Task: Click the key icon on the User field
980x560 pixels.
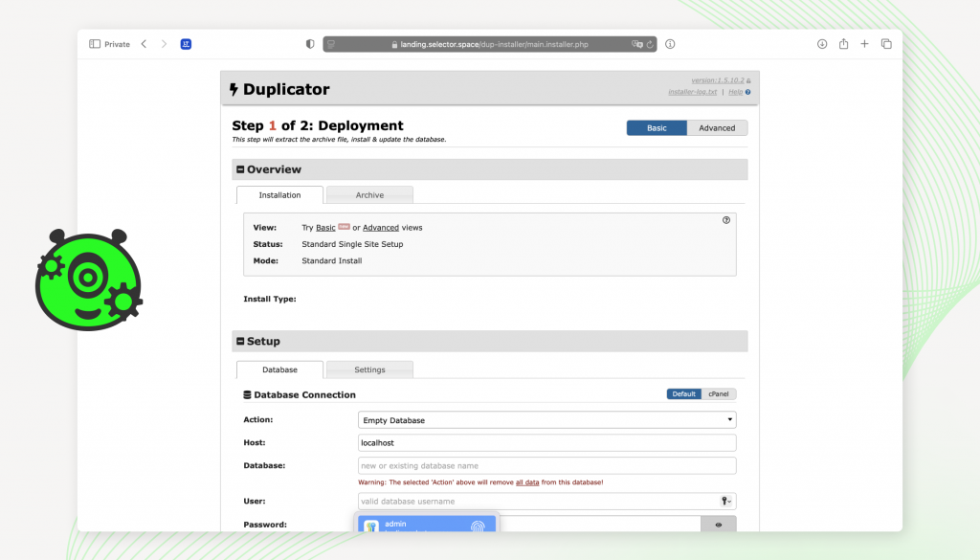Action: point(725,501)
